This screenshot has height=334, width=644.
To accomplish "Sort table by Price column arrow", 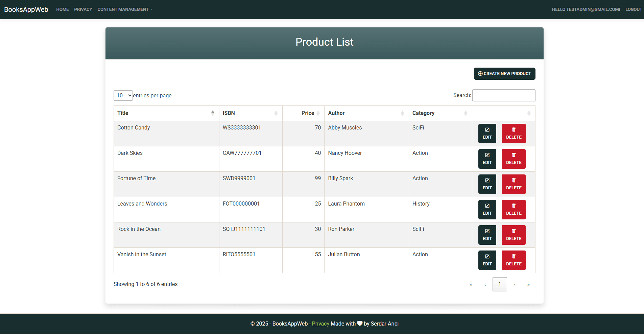I will click(x=318, y=113).
